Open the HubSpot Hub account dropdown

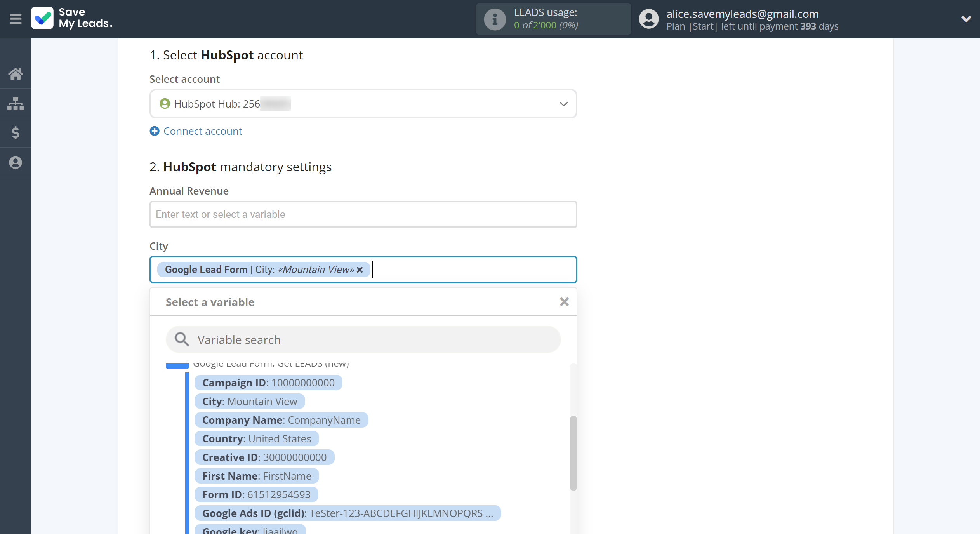click(363, 104)
